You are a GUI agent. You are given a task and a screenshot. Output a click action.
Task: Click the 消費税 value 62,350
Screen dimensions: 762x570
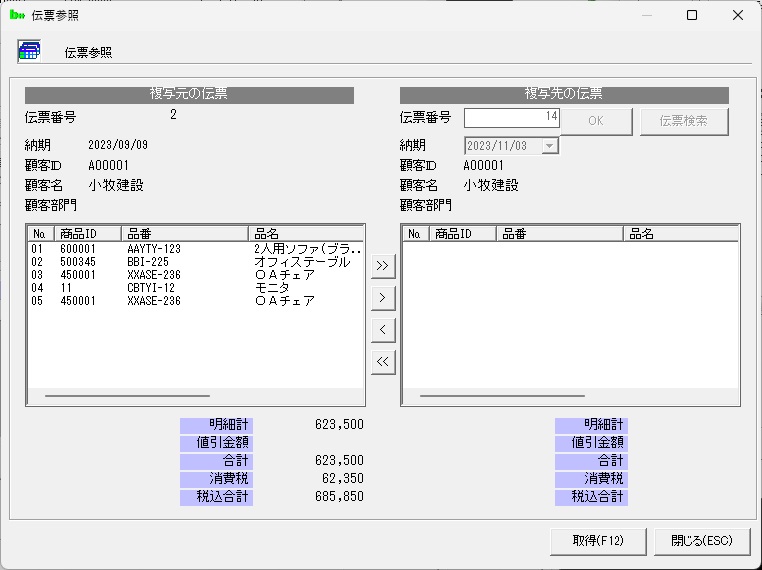[343, 478]
